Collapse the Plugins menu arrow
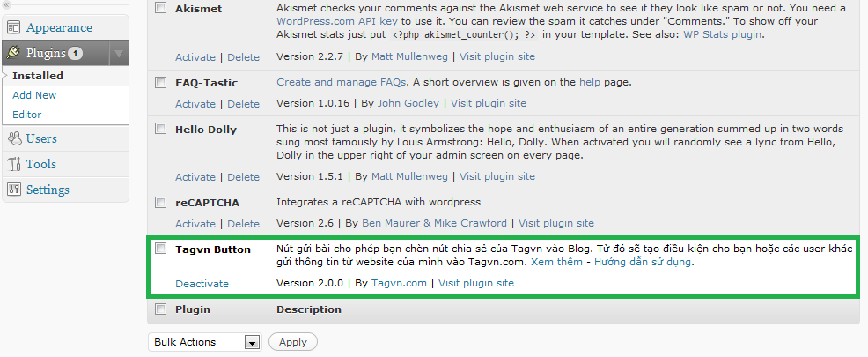 pyautogui.click(x=119, y=54)
